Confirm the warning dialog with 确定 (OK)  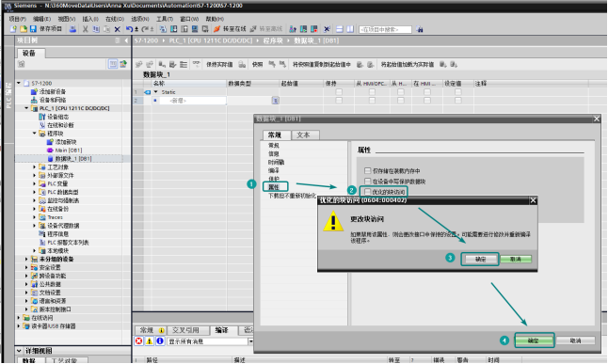480,259
